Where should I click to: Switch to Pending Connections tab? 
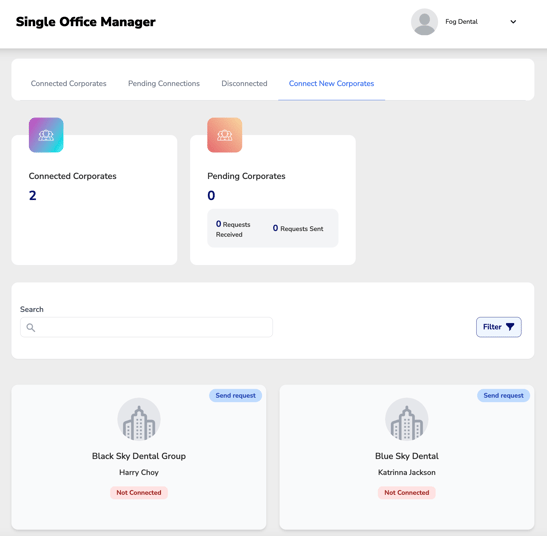(164, 83)
